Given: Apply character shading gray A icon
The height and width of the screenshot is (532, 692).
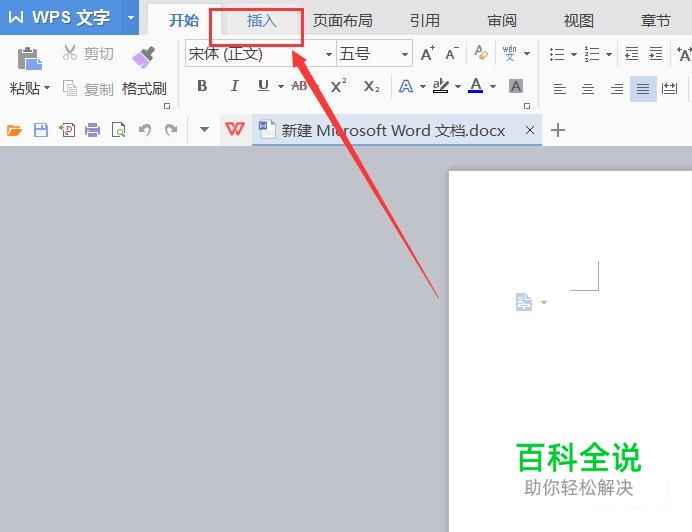Looking at the screenshot, I should click(x=515, y=86).
